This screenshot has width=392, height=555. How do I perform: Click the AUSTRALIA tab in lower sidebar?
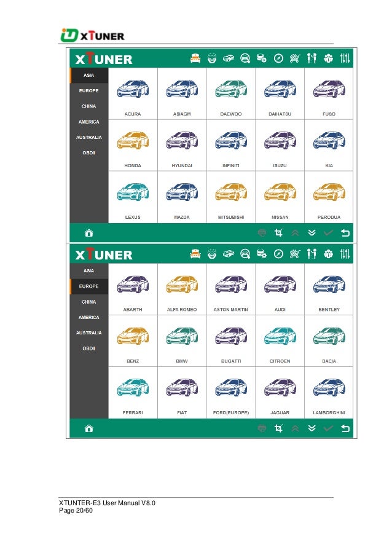tap(89, 333)
